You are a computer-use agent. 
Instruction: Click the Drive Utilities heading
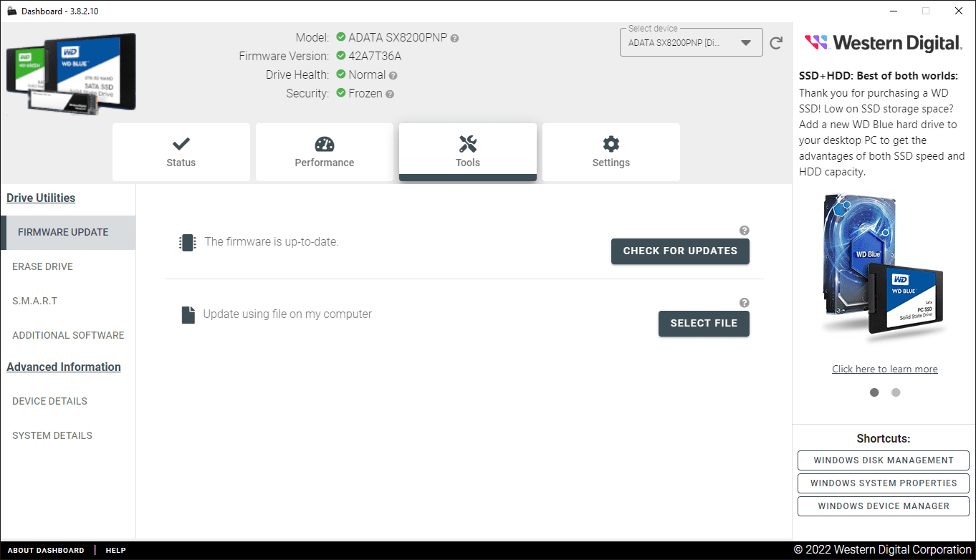41,198
